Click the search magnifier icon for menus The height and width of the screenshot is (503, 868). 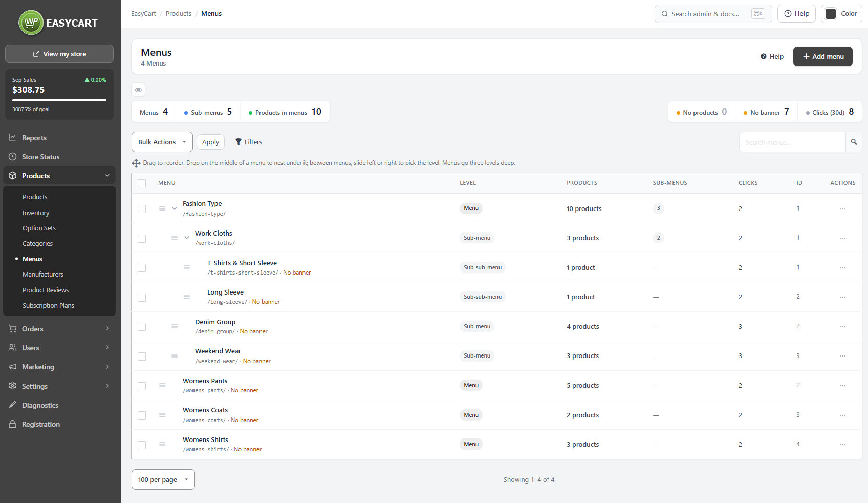point(854,142)
